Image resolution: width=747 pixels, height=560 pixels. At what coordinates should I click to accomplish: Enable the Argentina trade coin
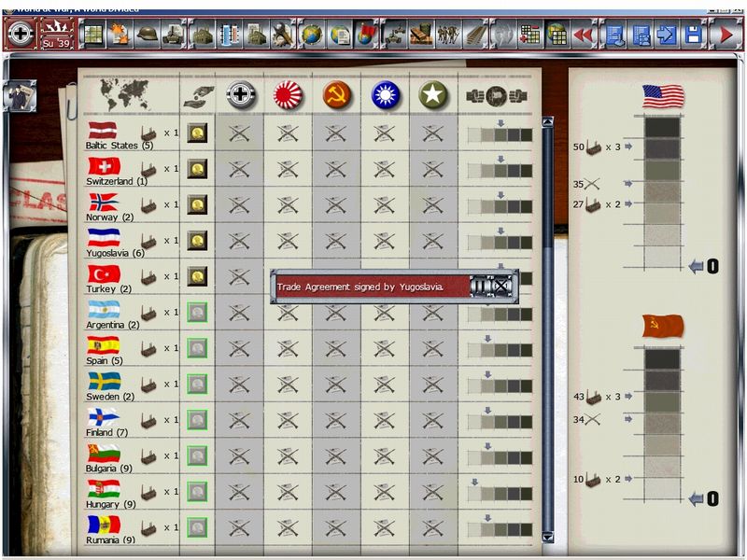point(197,313)
